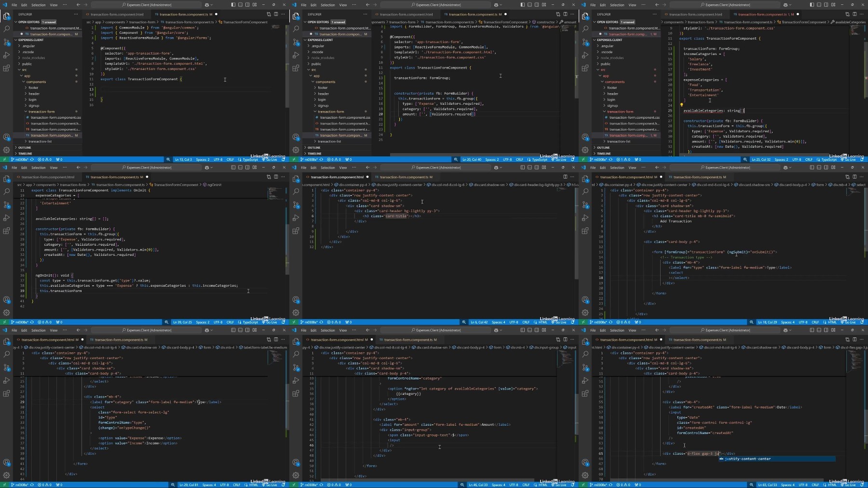Viewport: 868px width, 488px height.
Task: Click the yellow lightbulb code action icon
Action: (681, 105)
